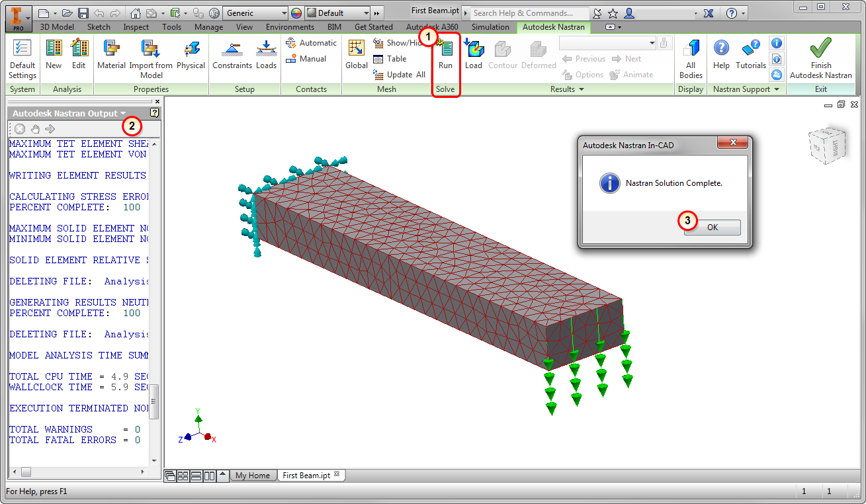Viewport: 866px width, 504px height.
Task: Finish Autodesk Nastran environment
Action: click(x=821, y=58)
